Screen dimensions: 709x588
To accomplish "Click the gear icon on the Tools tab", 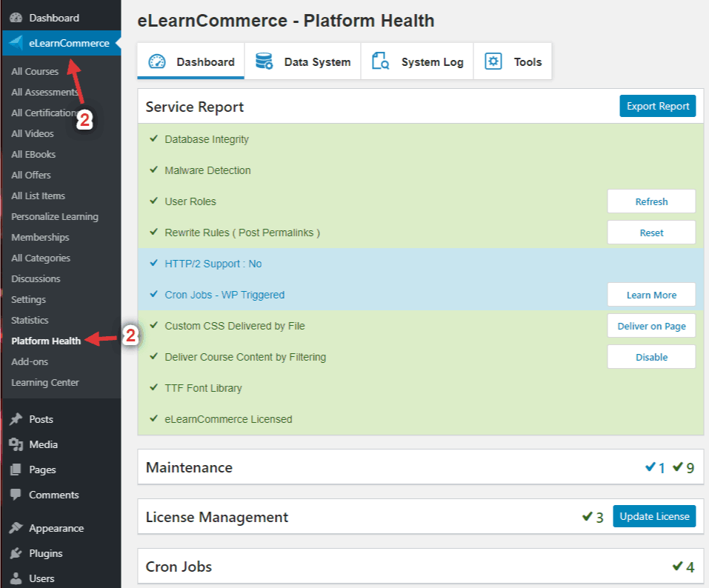I will coord(493,61).
